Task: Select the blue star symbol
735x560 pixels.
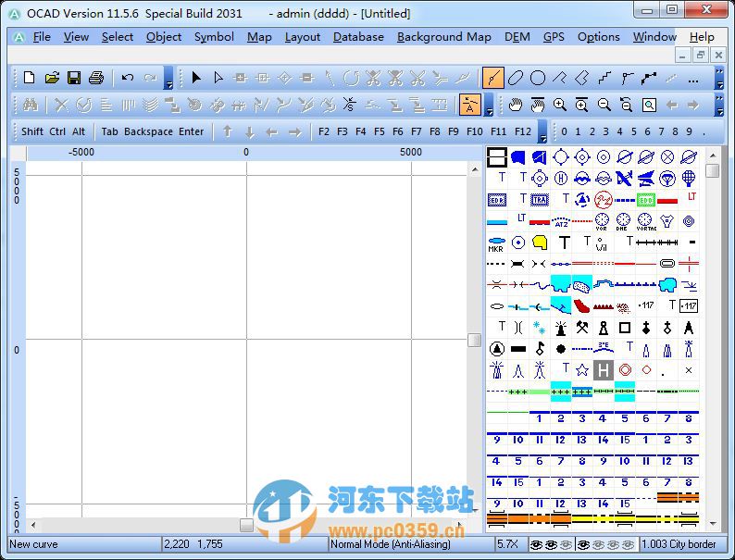Action: [x=581, y=370]
